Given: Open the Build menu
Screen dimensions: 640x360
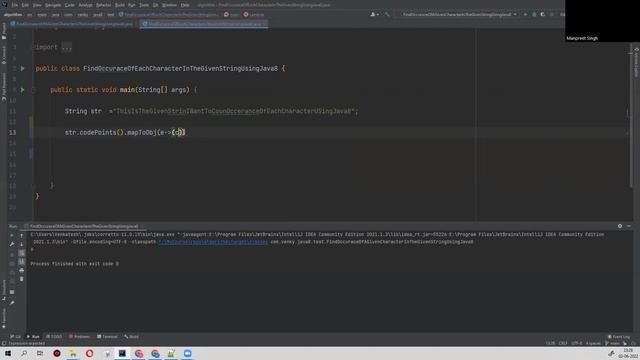Looking at the screenshot, I should pyautogui.click(x=120, y=5).
